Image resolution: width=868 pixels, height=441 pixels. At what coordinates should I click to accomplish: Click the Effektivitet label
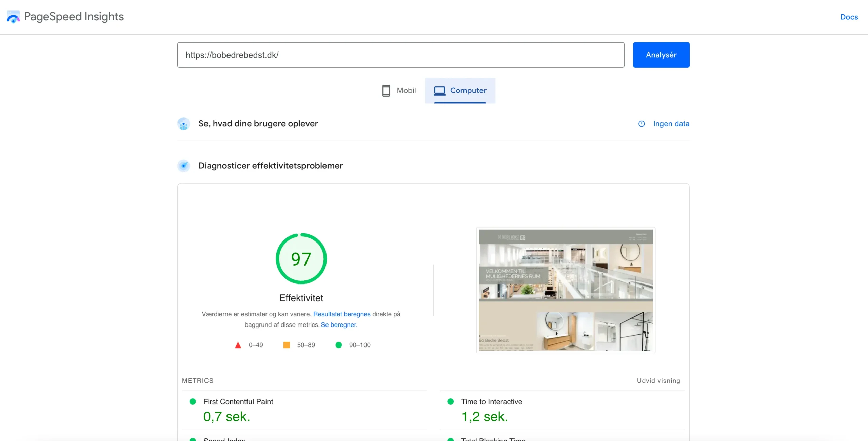[x=301, y=298]
